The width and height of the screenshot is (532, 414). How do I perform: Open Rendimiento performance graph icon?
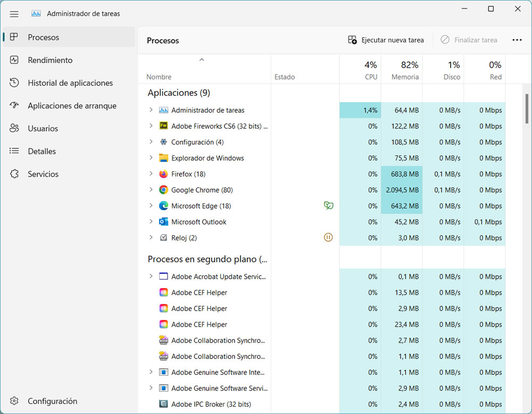pos(14,60)
